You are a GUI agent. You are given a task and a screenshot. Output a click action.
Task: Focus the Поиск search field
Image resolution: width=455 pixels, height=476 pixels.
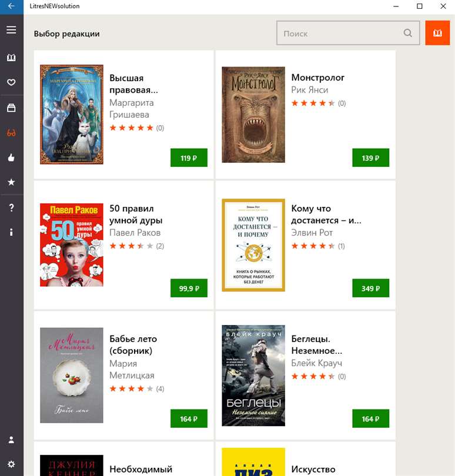[348, 33]
